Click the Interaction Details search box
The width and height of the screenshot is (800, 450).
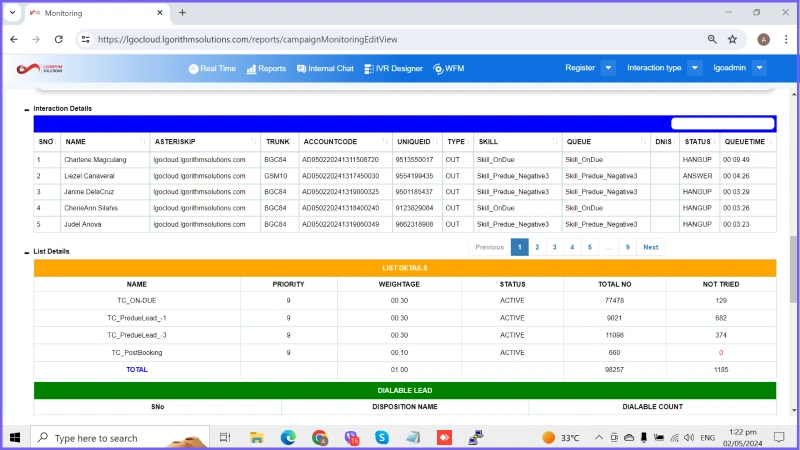click(722, 124)
